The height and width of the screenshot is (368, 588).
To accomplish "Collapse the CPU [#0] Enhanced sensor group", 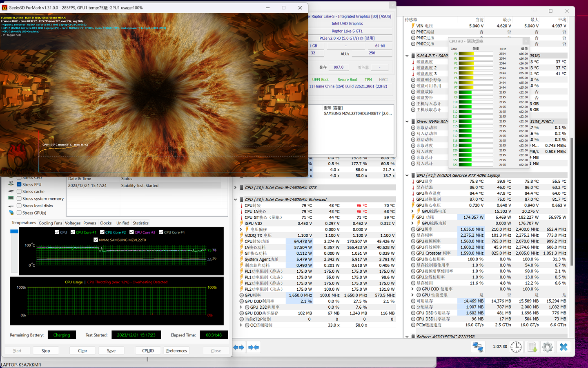I will click(x=236, y=200).
